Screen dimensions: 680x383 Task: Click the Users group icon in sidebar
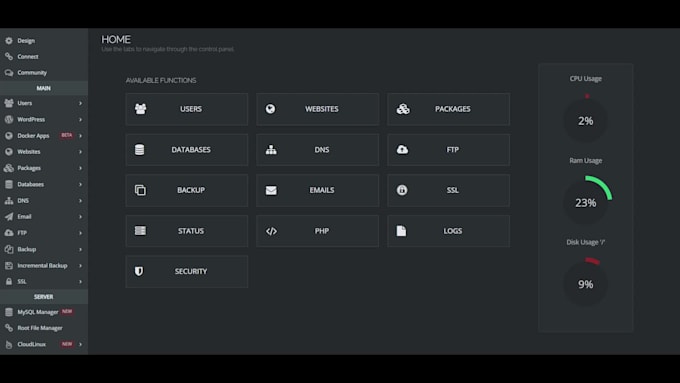click(x=9, y=103)
